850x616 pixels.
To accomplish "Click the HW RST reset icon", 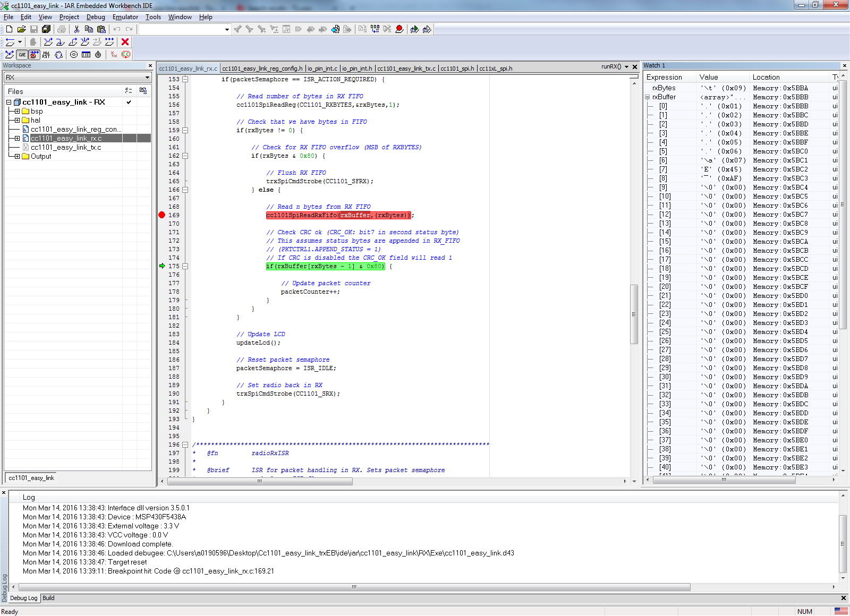I will 46,55.
